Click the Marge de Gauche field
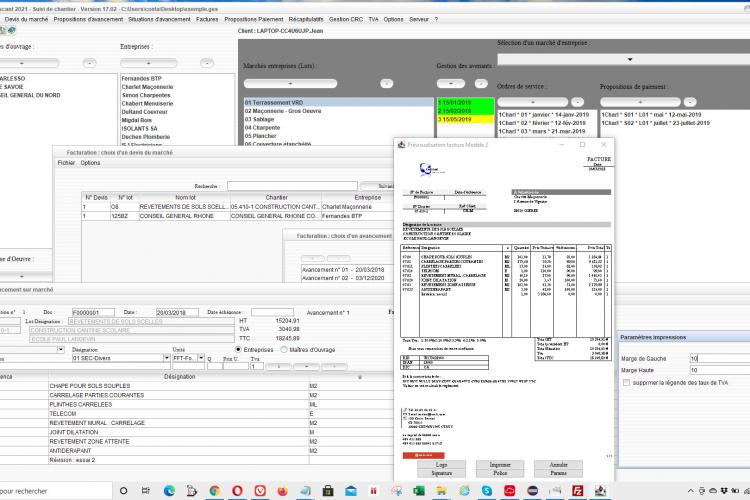 [719, 358]
